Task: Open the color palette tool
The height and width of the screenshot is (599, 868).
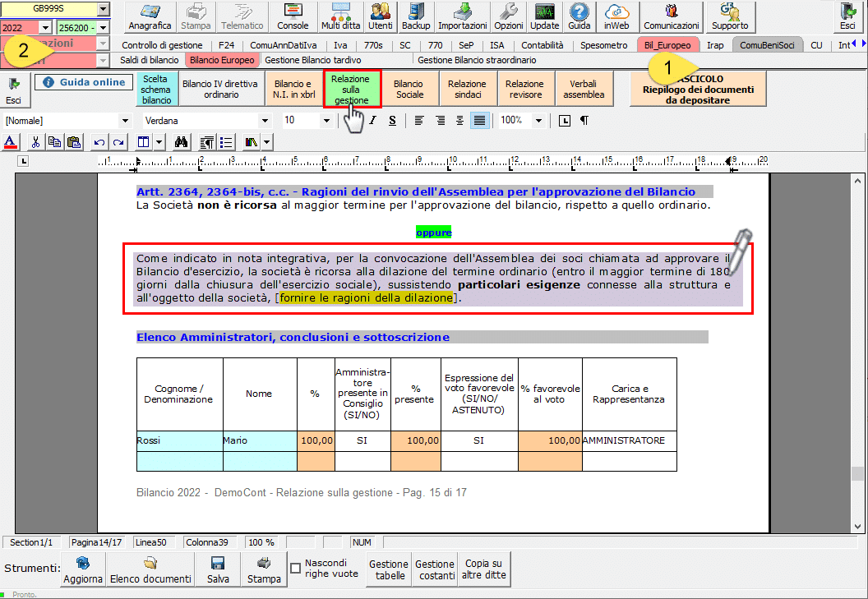Action: coord(252,142)
